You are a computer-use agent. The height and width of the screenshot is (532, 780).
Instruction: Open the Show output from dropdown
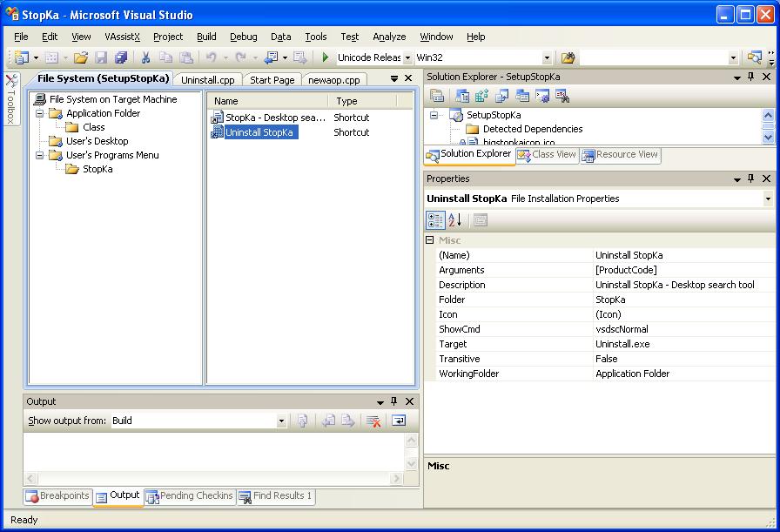tap(281, 421)
